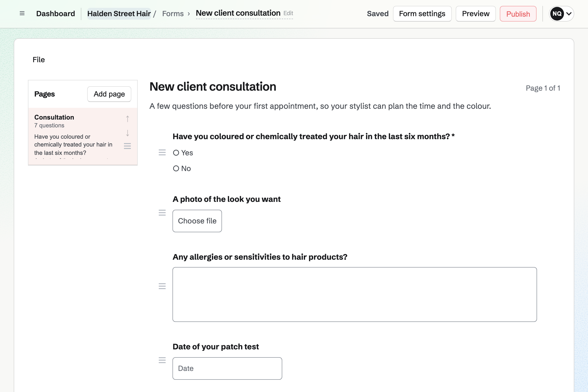Grab the Consultation page drag handle
Image resolution: width=588 pixels, height=392 pixels.
coord(127,146)
